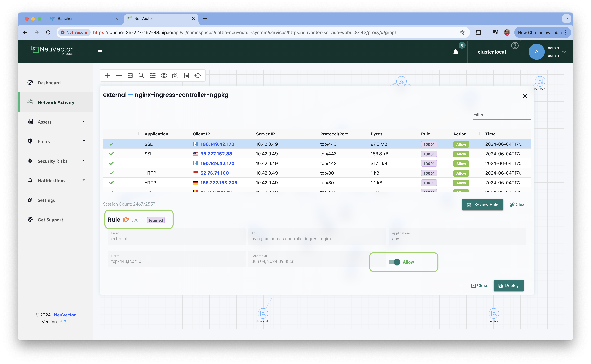The width and height of the screenshot is (591, 364).
Task: Click the Review Rule button
Action: (x=482, y=204)
